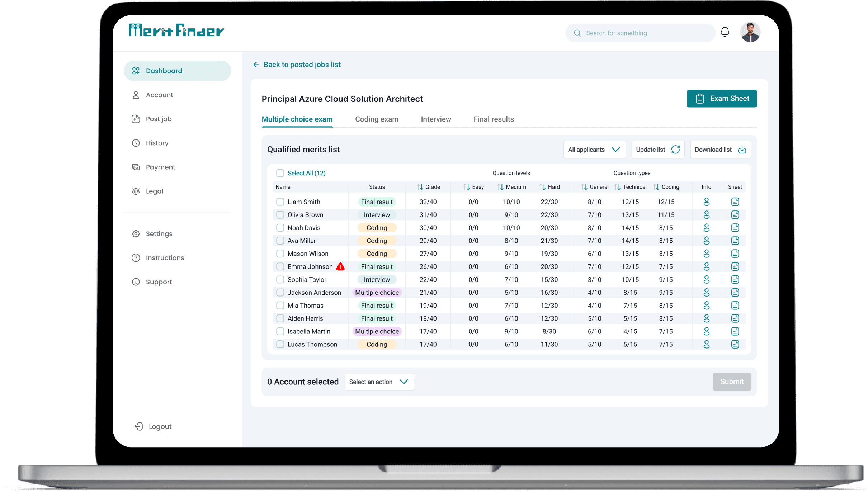
Task: Go back to posted jobs list
Action: [297, 65]
